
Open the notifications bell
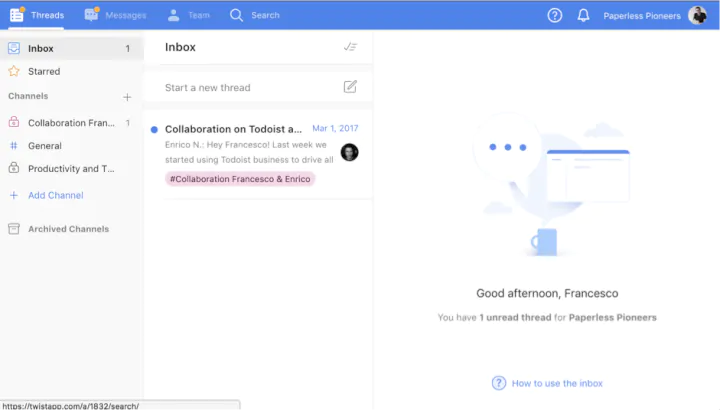coord(583,16)
